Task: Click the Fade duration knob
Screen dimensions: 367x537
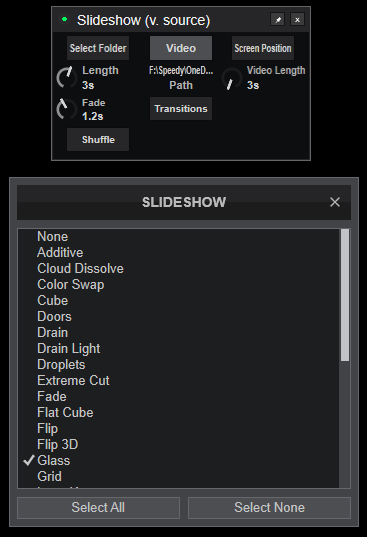Action: (66, 109)
